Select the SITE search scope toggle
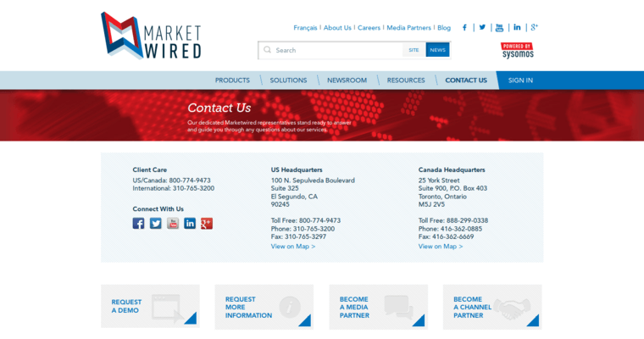Viewport: 644px width, 339px height. (414, 50)
